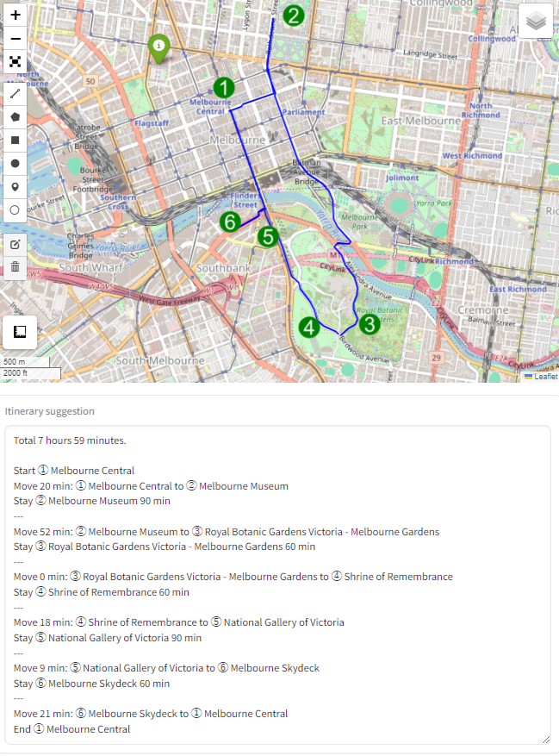Image resolution: width=559 pixels, height=756 pixels.
Task: Click the 'Move 52 min' itinerary line
Action: pos(227,532)
